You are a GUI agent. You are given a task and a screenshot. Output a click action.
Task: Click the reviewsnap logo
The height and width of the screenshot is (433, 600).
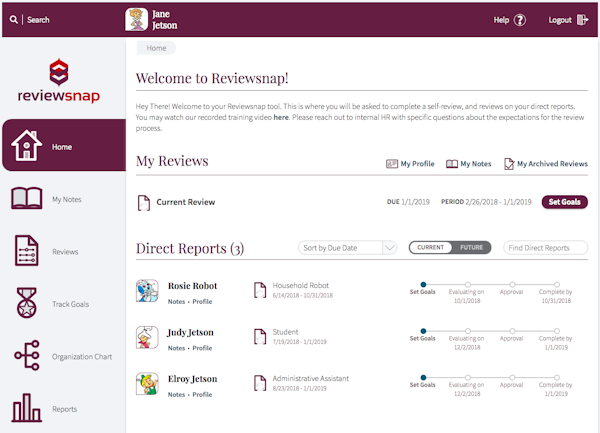(59, 81)
